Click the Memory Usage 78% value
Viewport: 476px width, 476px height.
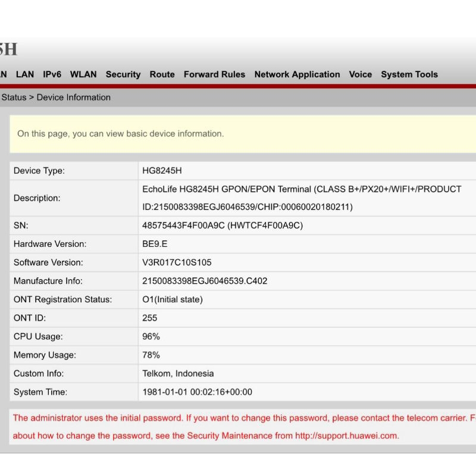click(151, 355)
